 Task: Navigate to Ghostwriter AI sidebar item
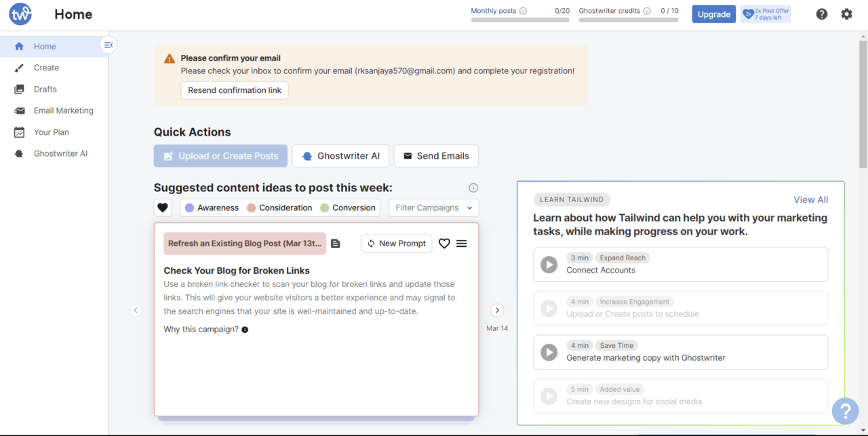pyautogui.click(x=60, y=153)
